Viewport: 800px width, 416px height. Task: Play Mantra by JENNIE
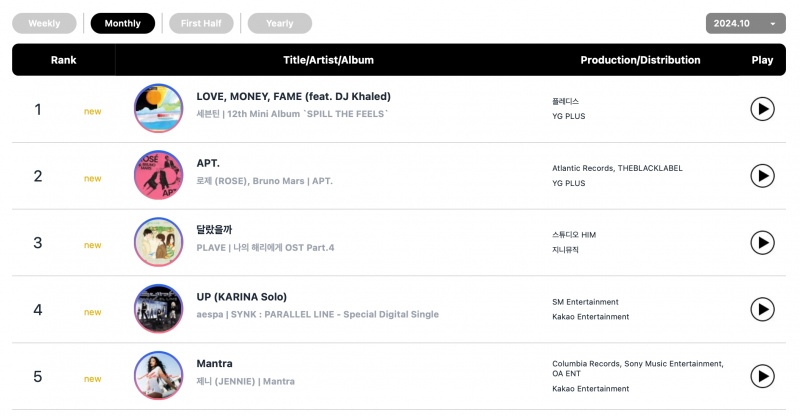tap(762, 376)
